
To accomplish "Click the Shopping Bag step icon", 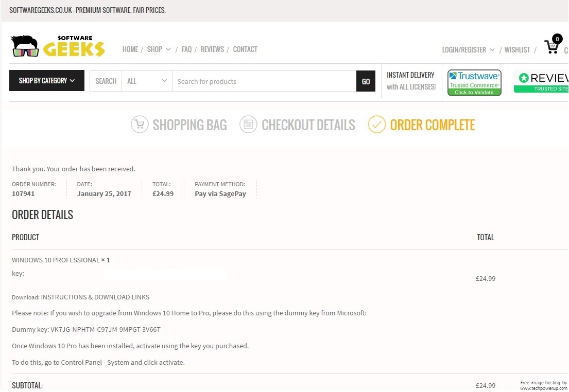I will [x=140, y=124].
